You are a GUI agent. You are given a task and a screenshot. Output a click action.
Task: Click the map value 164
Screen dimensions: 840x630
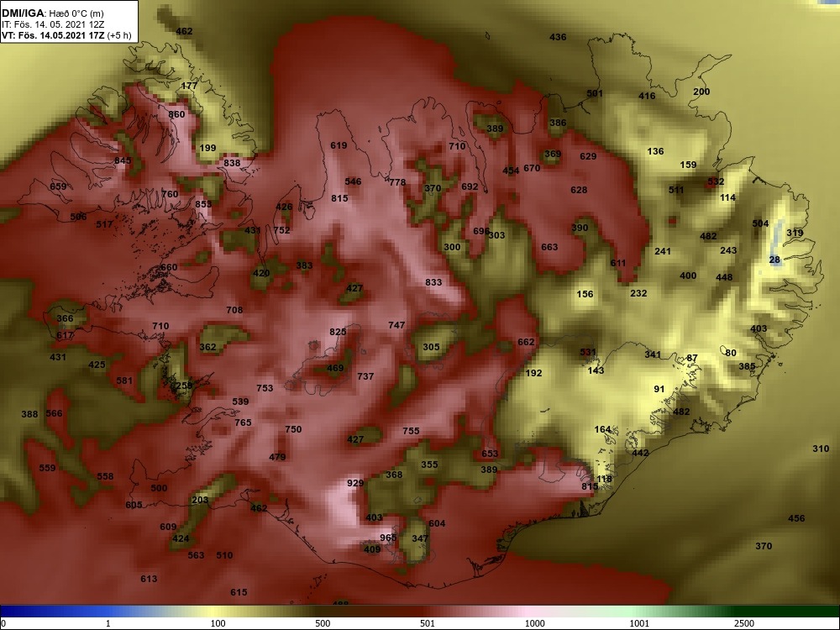[602, 429]
